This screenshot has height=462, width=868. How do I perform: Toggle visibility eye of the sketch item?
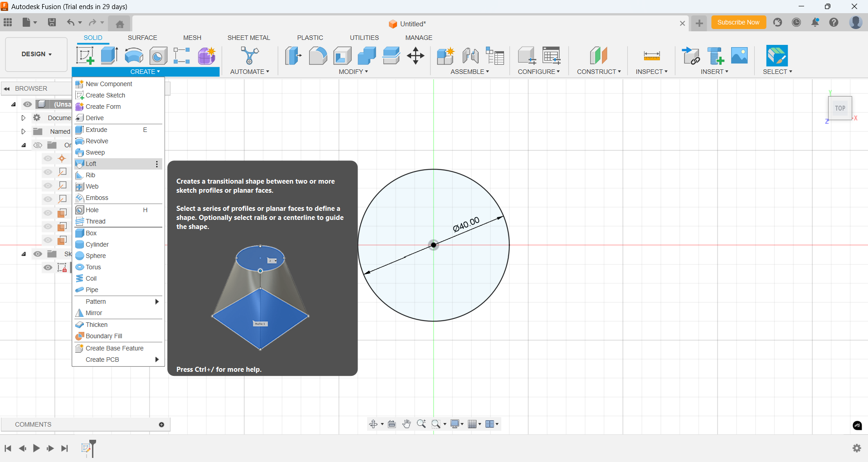pyautogui.click(x=48, y=267)
